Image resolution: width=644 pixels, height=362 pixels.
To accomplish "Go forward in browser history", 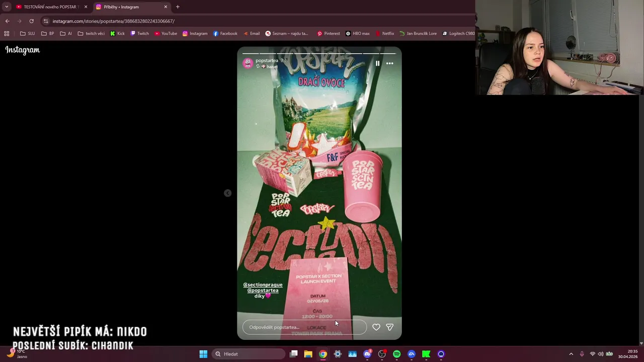I will (x=19, y=21).
